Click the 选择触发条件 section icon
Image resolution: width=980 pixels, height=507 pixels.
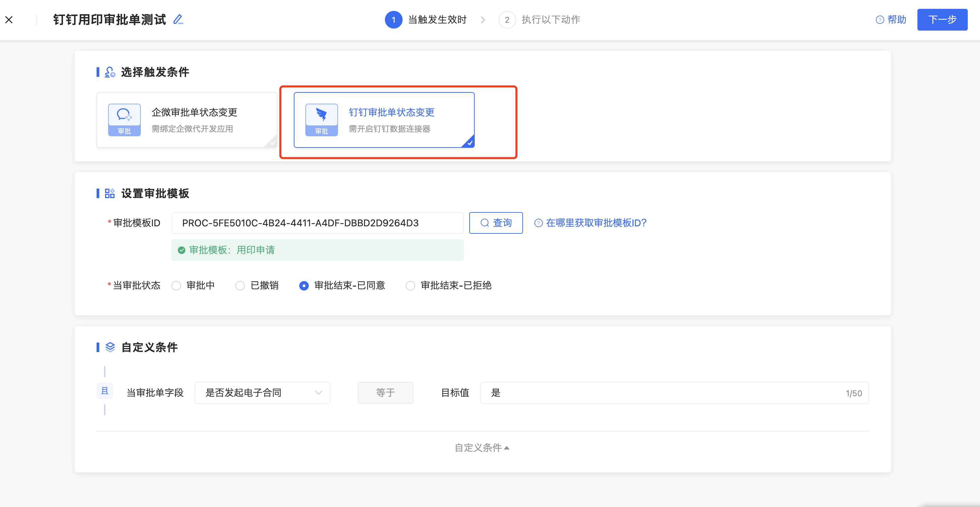pos(110,72)
